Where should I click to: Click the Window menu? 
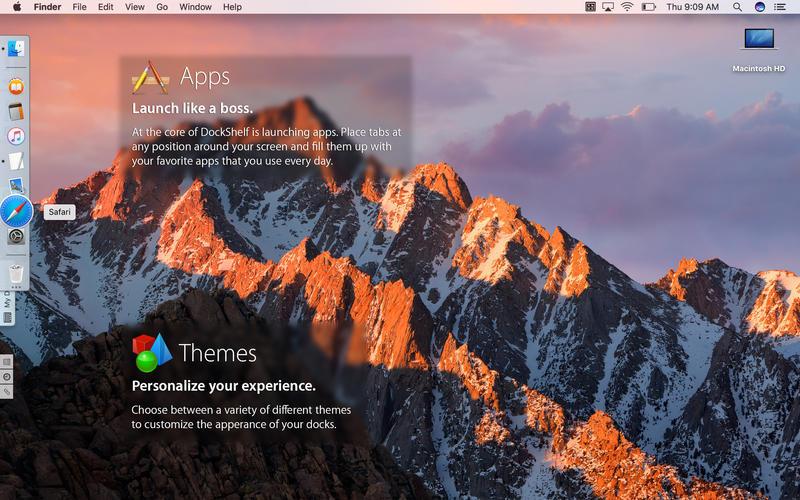[195, 7]
